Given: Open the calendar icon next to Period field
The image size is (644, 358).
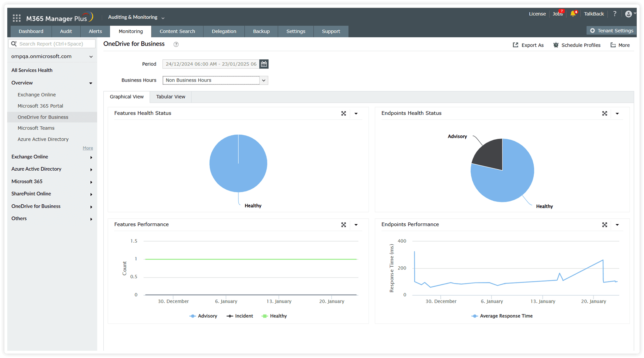Looking at the screenshot, I should coord(264,64).
